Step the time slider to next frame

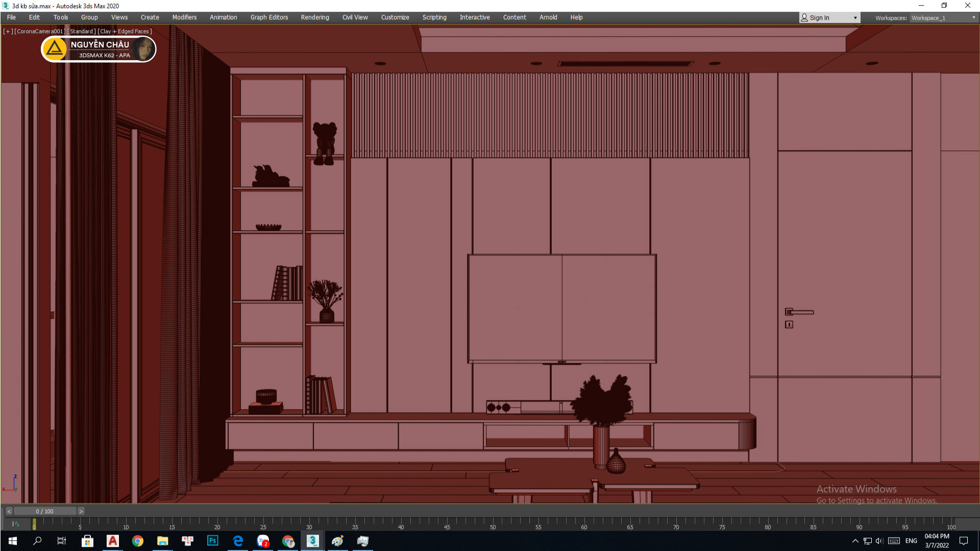(x=81, y=511)
